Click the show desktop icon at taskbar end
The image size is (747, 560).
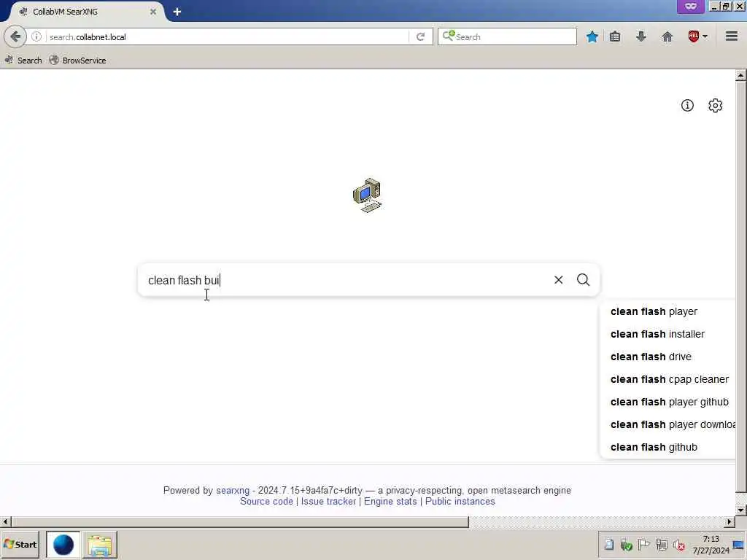pyautogui.click(x=739, y=545)
